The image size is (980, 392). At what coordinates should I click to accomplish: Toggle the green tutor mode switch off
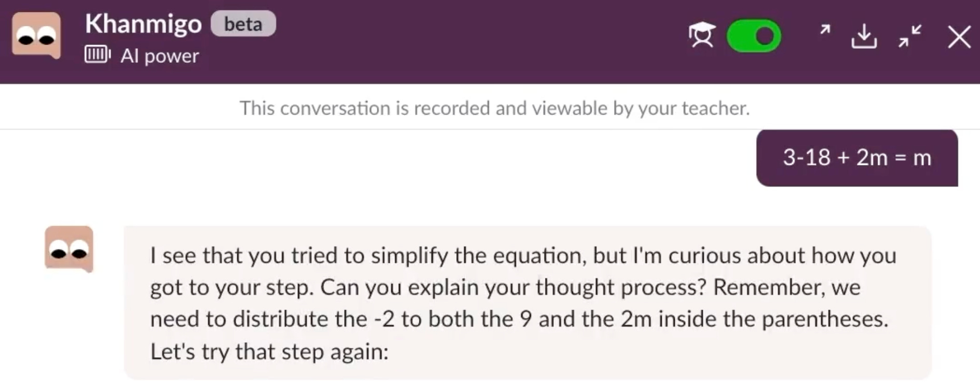(754, 36)
